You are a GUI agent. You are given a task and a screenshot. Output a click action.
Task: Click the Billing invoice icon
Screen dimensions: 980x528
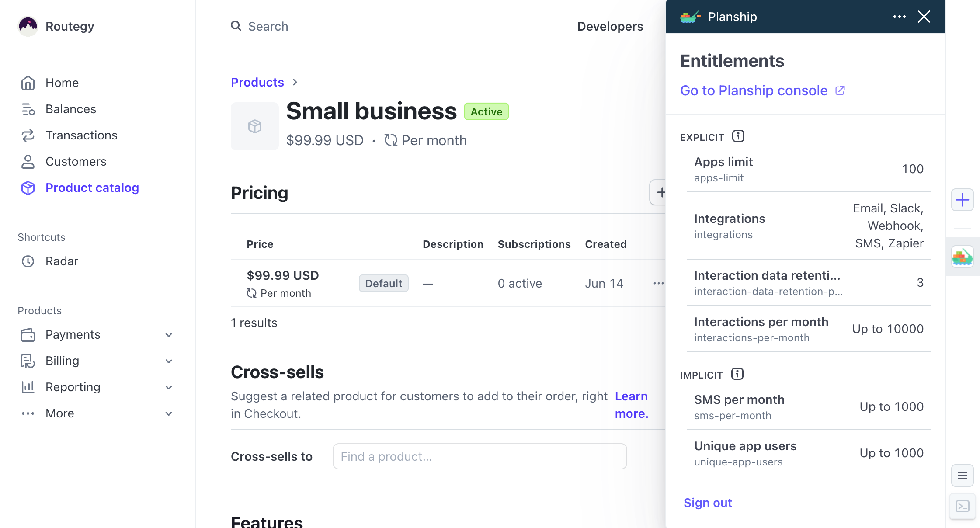28,361
